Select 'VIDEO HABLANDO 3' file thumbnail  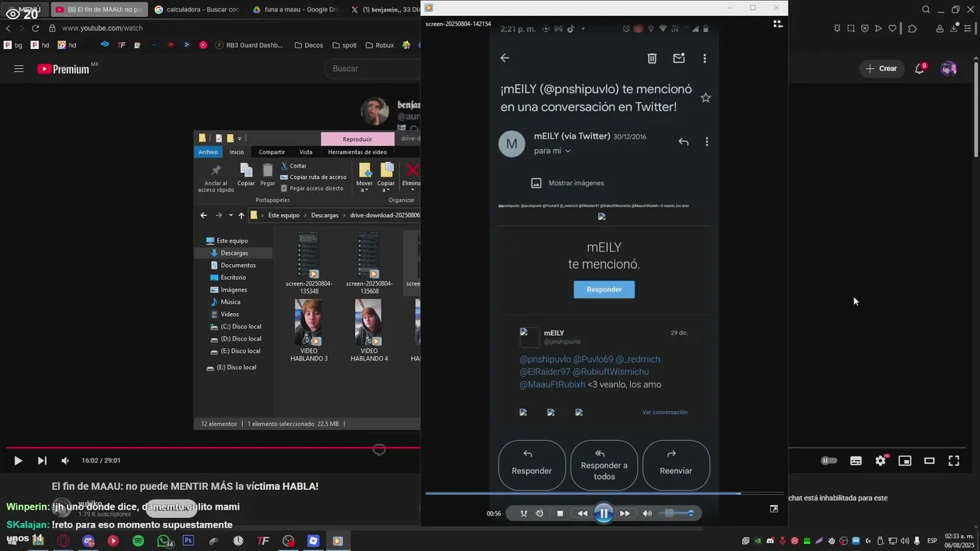click(x=309, y=331)
